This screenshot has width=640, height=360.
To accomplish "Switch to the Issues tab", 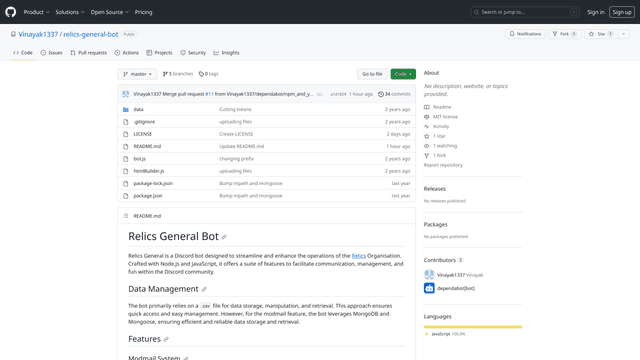I will pos(51,53).
